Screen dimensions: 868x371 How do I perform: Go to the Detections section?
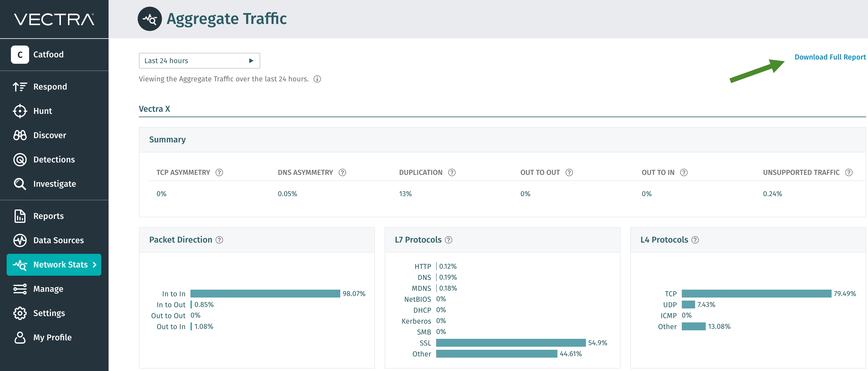click(x=54, y=159)
